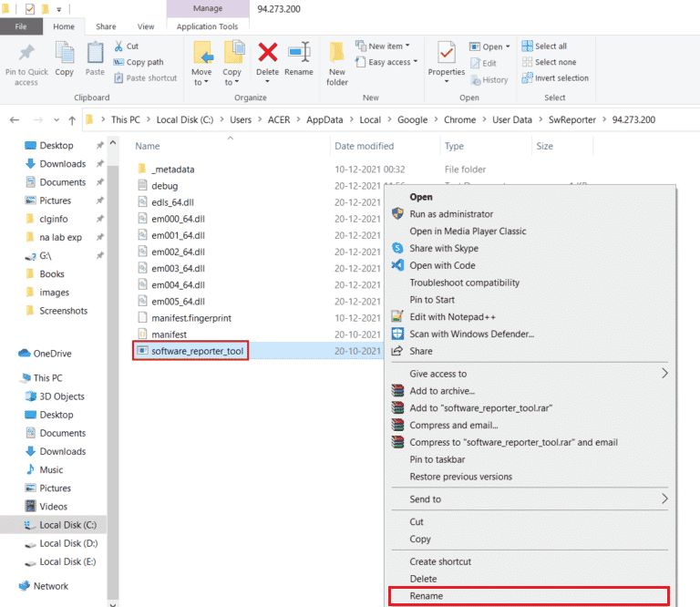Click Select all in the ribbon
This screenshot has width=700, height=607.
point(544,46)
